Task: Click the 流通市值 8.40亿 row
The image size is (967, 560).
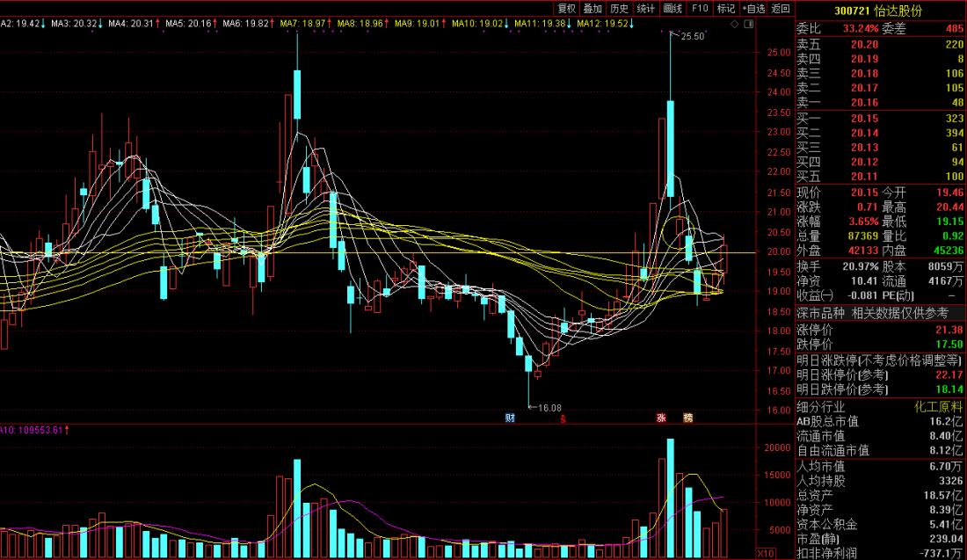Action: point(880,436)
